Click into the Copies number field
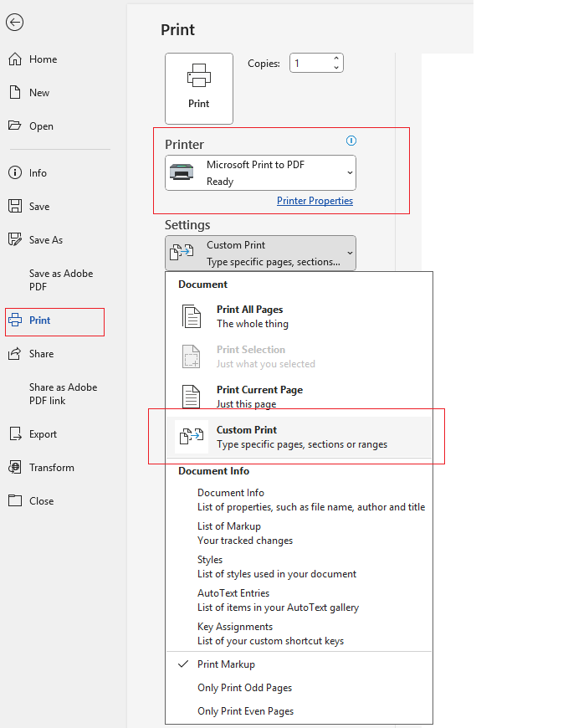This screenshot has width=563, height=728. 310,63
